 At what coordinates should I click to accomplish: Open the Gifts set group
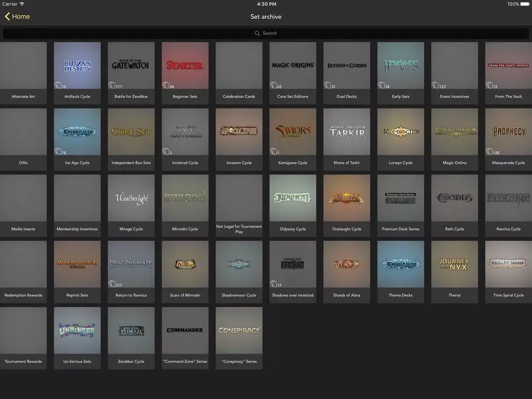point(23,139)
